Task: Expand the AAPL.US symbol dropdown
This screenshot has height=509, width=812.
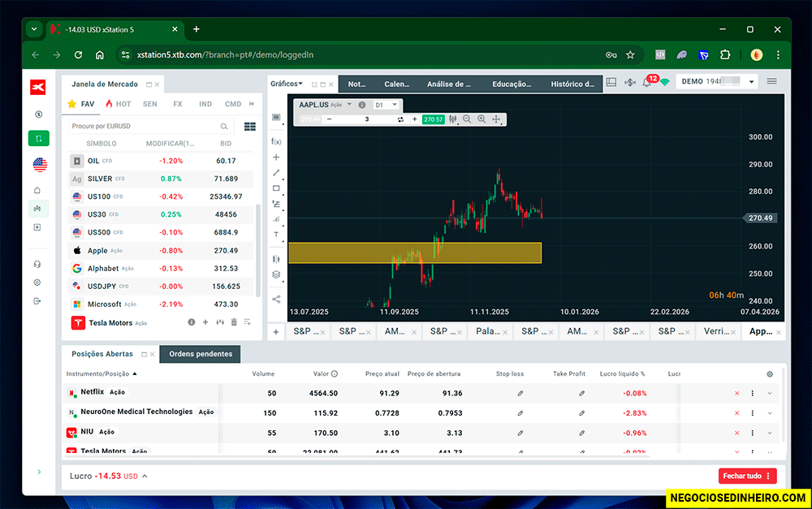Action: [x=349, y=105]
